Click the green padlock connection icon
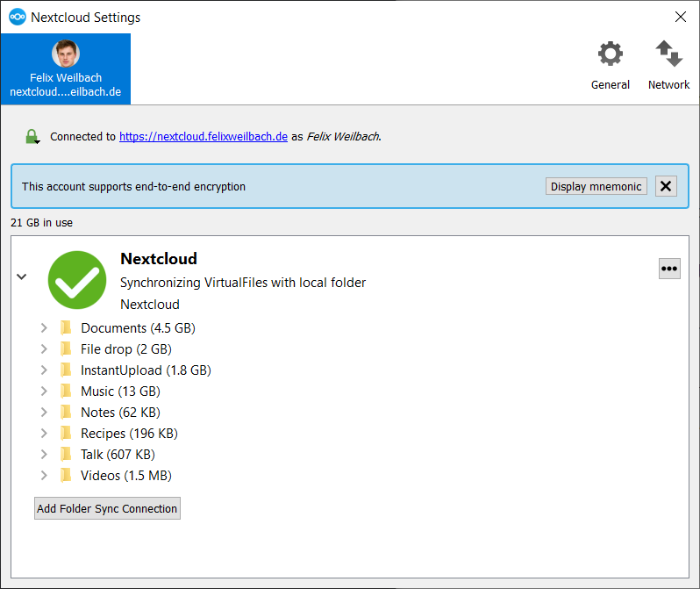Screen dimensions: 700x589 32,137
